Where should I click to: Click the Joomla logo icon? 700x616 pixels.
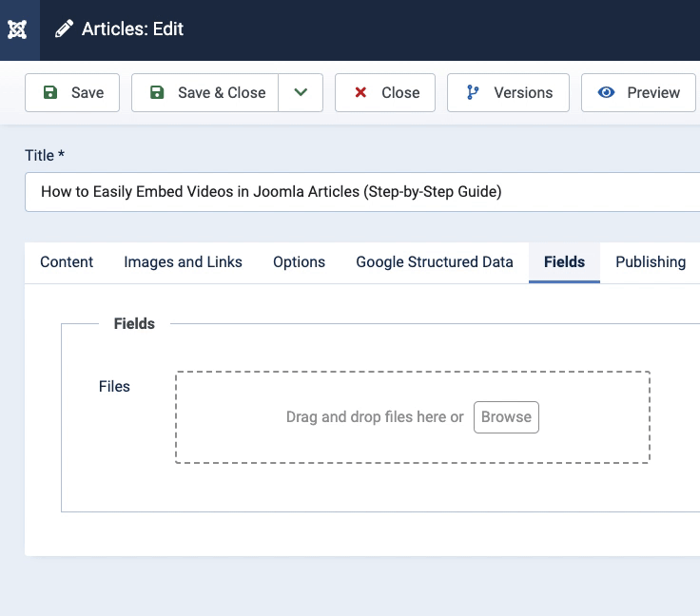pyautogui.click(x=17, y=29)
